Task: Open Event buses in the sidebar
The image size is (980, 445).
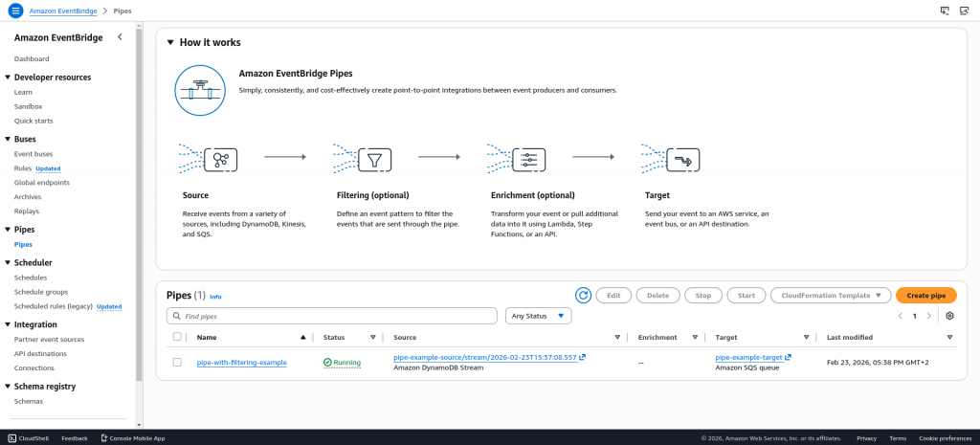Action: (x=33, y=153)
